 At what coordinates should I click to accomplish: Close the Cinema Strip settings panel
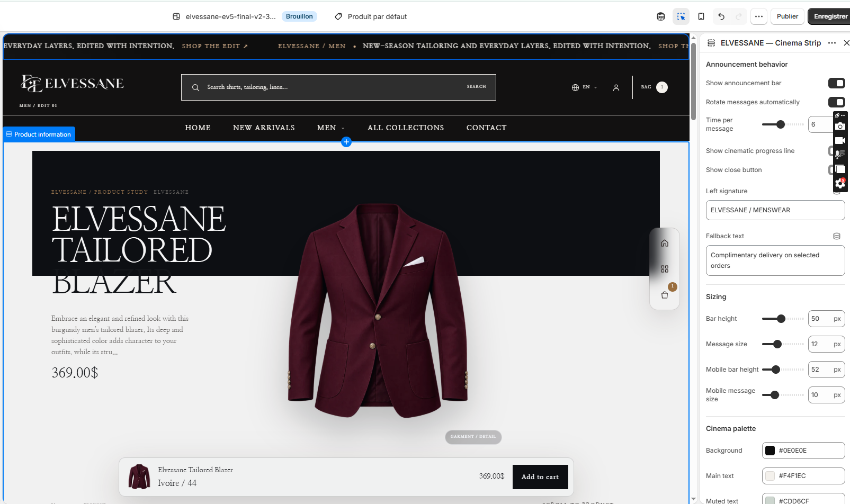(x=846, y=43)
